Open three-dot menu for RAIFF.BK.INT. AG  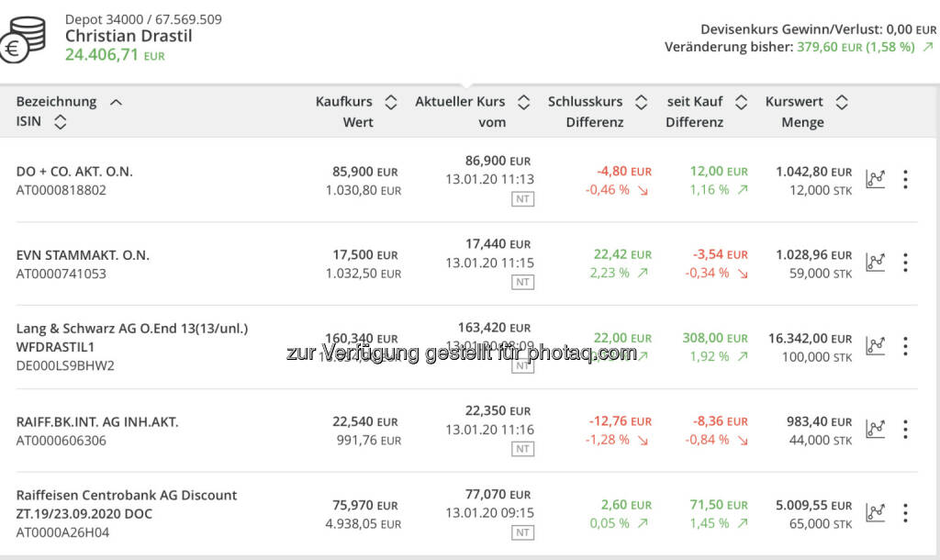905,430
